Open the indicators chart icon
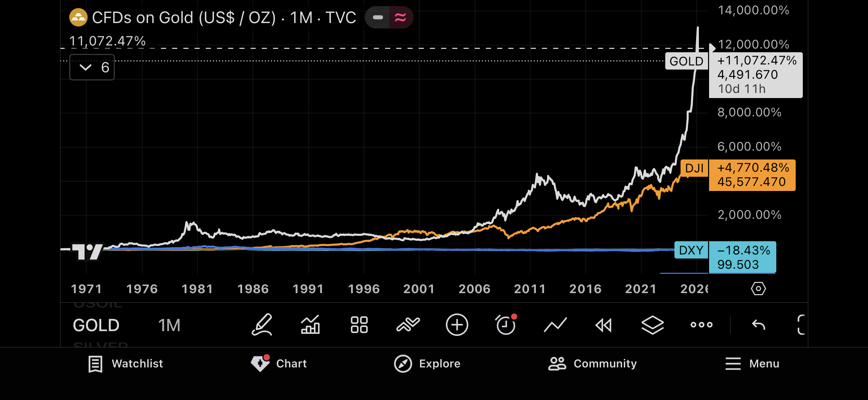Viewport: 868px width, 400px height. [x=310, y=325]
